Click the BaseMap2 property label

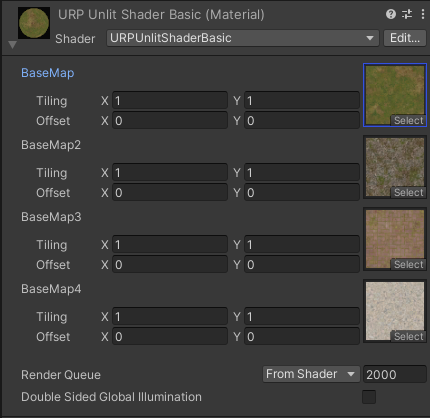point(51,145)
